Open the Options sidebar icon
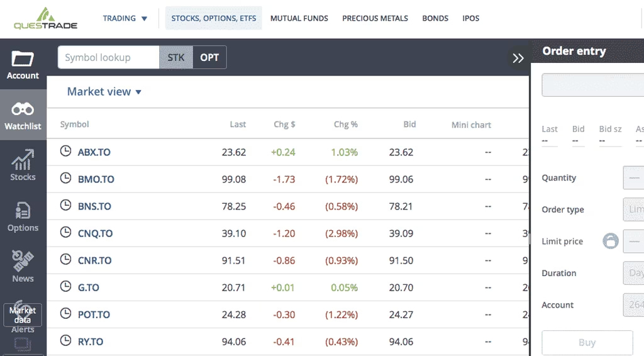 (23, 211)
